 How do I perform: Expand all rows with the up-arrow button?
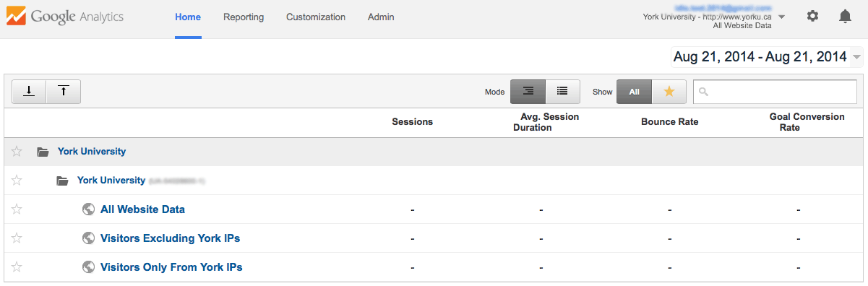click(x=64, y=92)
